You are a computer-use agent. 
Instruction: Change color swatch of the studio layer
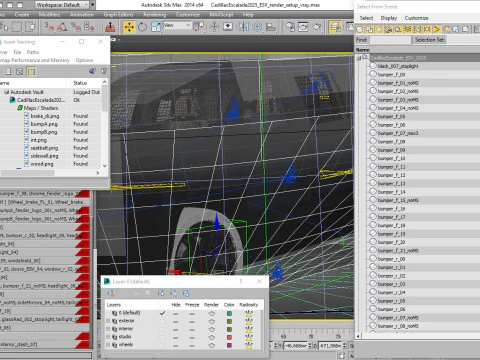(229, 337)
